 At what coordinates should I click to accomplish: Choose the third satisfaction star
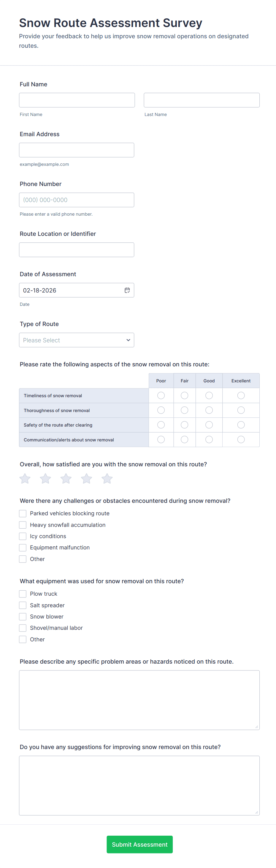click(x=66, y=478)
